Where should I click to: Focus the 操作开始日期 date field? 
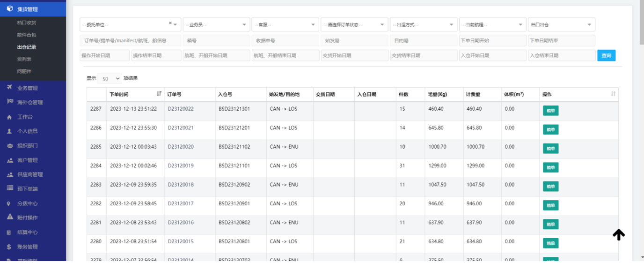click(105, 55)
